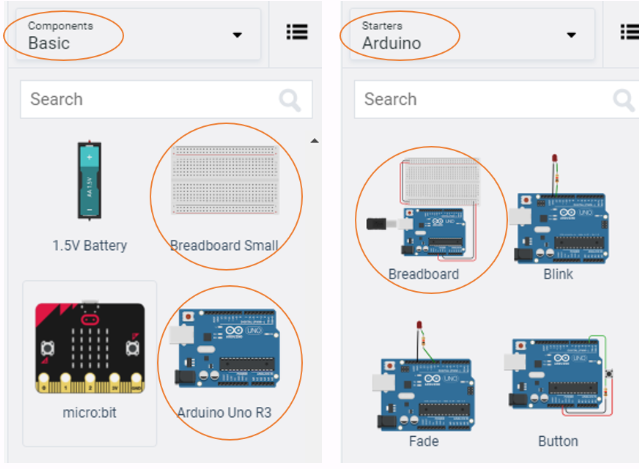
Task: Choose the Fade starter circuit
Action: coord(424,385)
